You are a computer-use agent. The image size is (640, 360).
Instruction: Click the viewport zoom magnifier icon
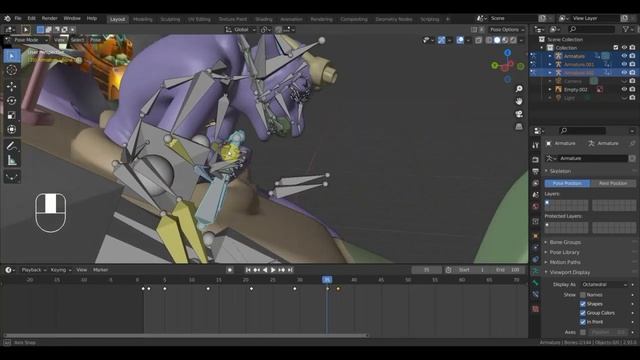(x=519, y=89)
